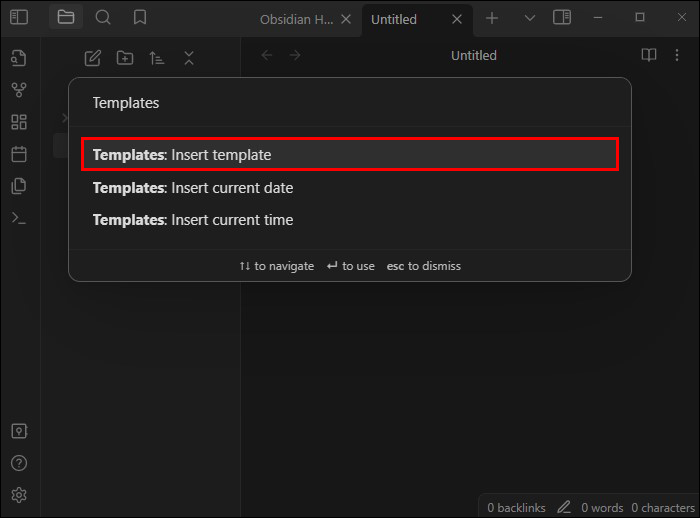Show the bookmarks panel
Image resolution: width=700 pixels, height=518 pixels.
tap(140, 17)
